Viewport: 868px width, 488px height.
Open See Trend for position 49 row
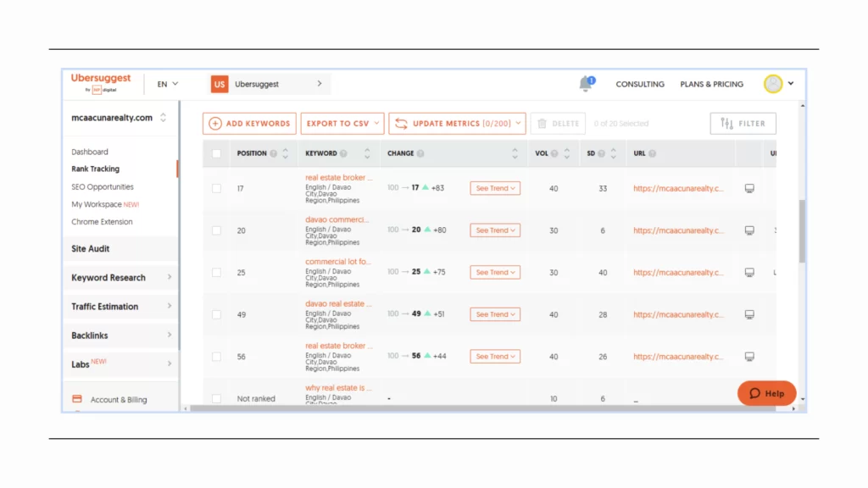coord(495,314)
